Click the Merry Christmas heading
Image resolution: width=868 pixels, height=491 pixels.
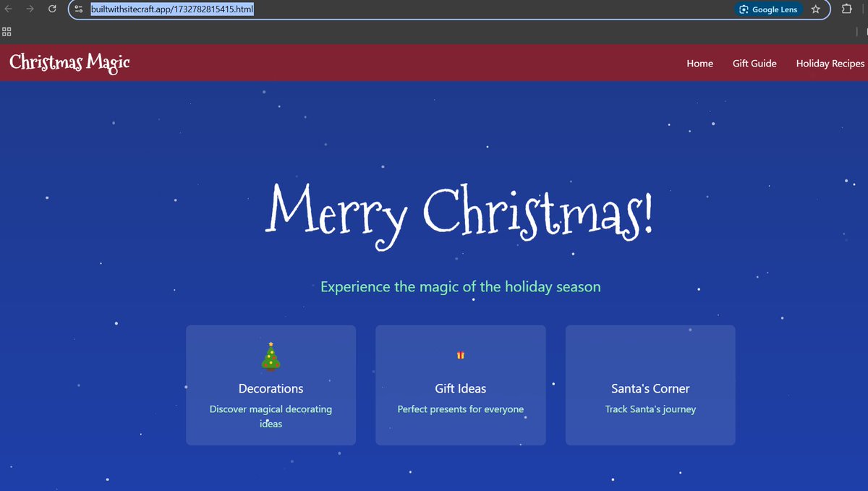(x=461, y=213)
